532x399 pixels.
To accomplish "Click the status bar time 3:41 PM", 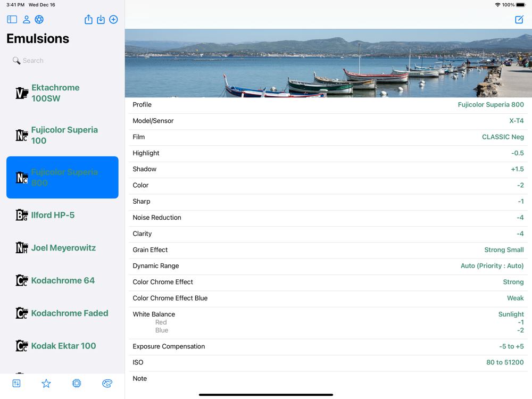I will [15, 5].
